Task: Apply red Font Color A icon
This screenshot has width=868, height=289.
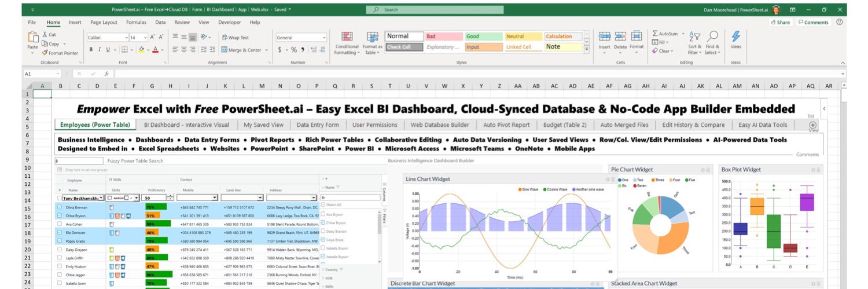Action: (x=155, y=50)
